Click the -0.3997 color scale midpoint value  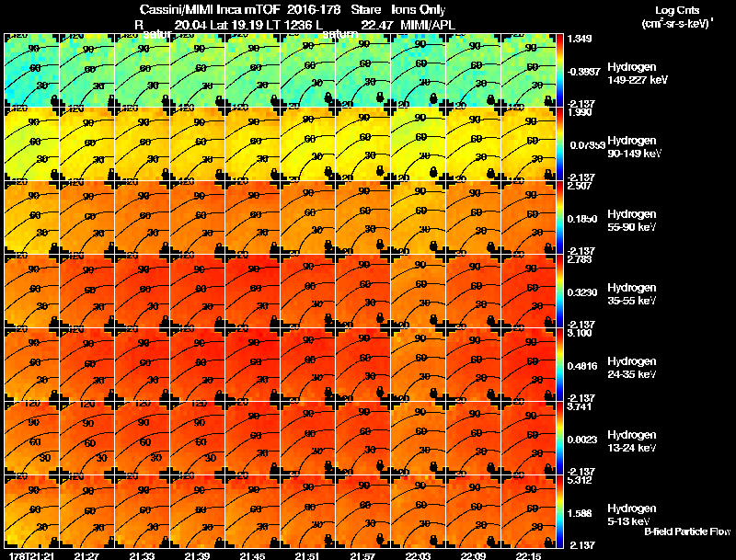583,72
